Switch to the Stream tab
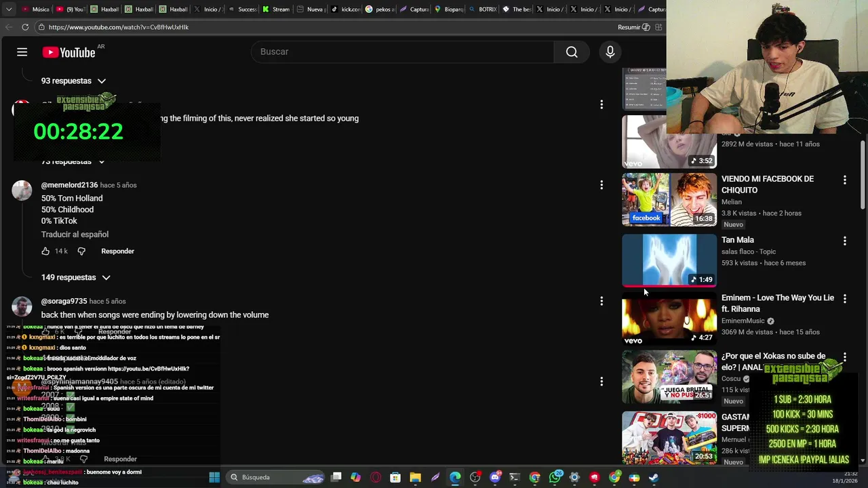 point(277,9)
